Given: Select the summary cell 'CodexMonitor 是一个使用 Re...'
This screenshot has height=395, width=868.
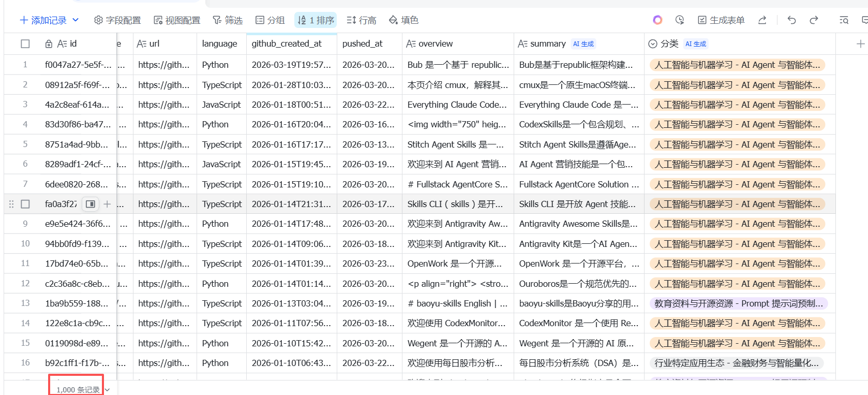Looking at the screenshot, I should click(579, 323).
